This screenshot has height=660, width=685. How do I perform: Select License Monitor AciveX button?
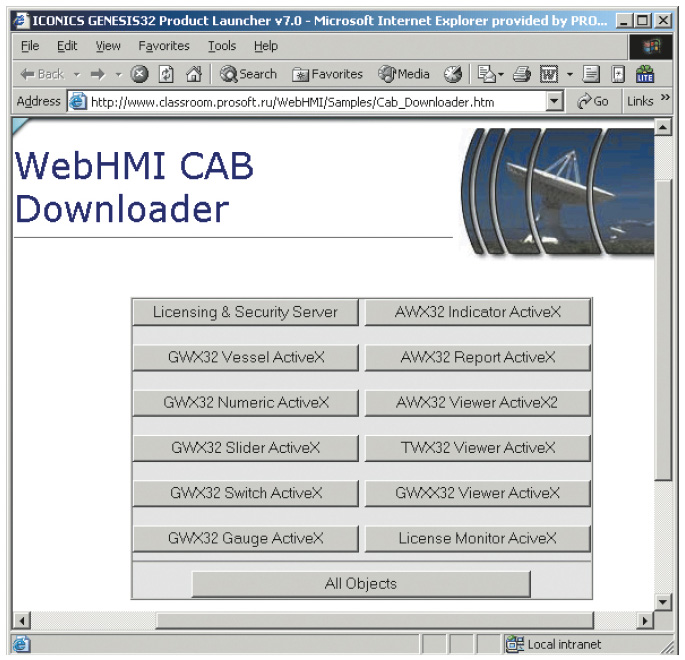pyautogui.click(x=477, y=538)
